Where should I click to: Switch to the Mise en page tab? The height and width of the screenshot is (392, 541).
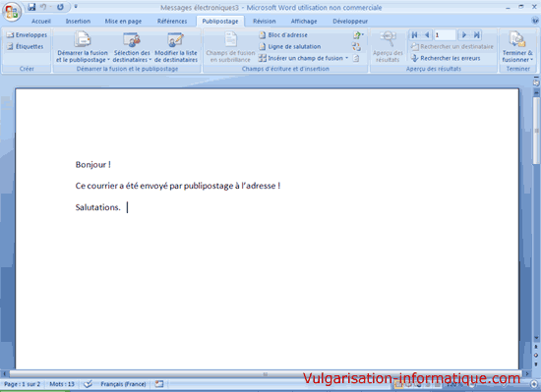[123, 22]
